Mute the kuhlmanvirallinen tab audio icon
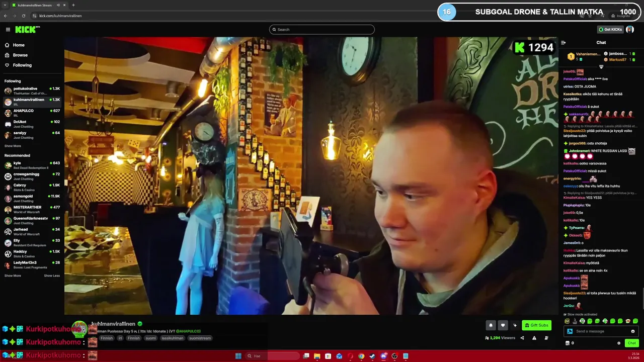 point(58,5)
